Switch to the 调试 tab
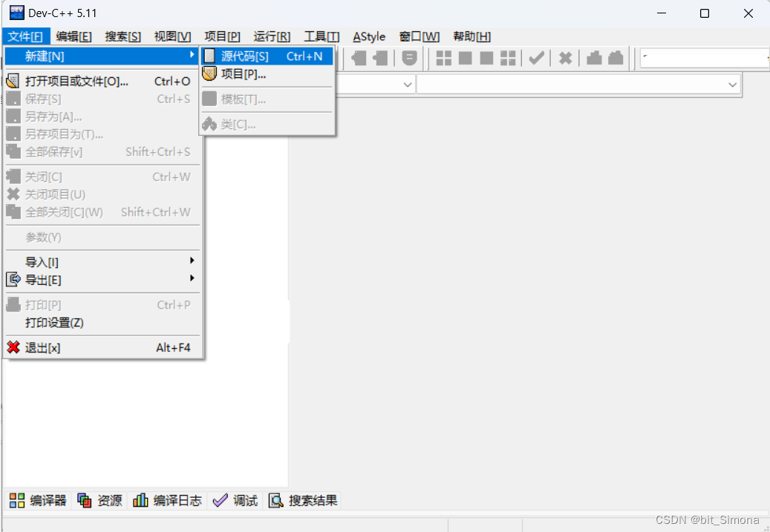The image size is (770, 532). click(235, 501)
